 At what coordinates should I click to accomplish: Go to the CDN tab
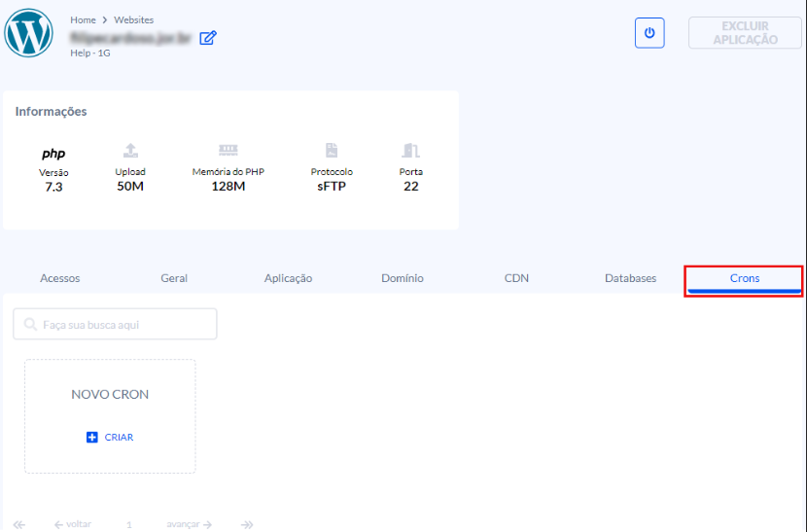pyautogui.click(x=516, y=278)
